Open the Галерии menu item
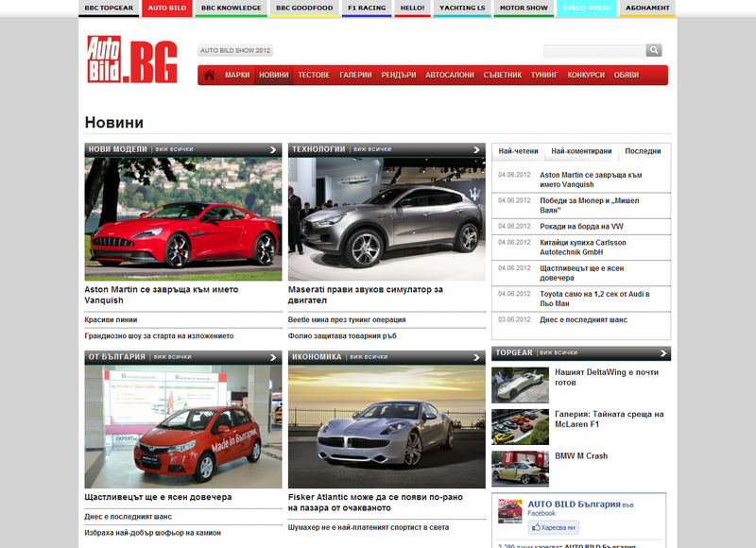This screenshot has width=756, height=548. [x=356, y=76]
